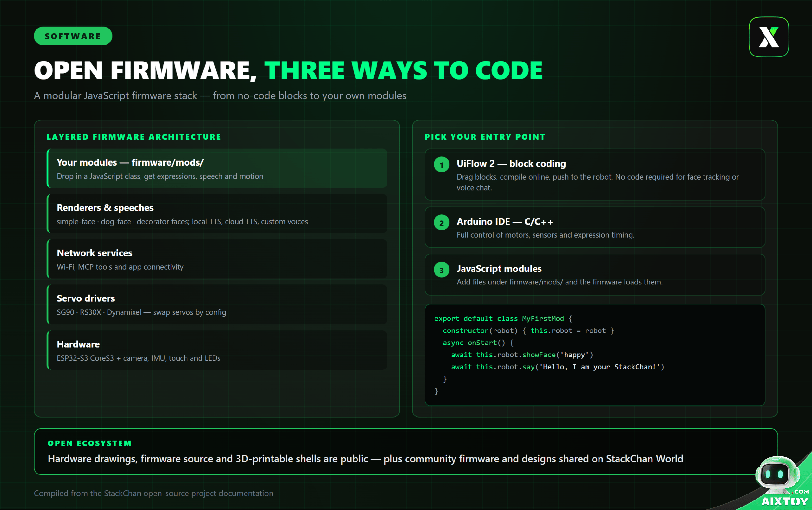Viewport: 812px width, 510px height.
Task: Select the 'Servo drivers' layer heading
Action: (x=86, y=298)
